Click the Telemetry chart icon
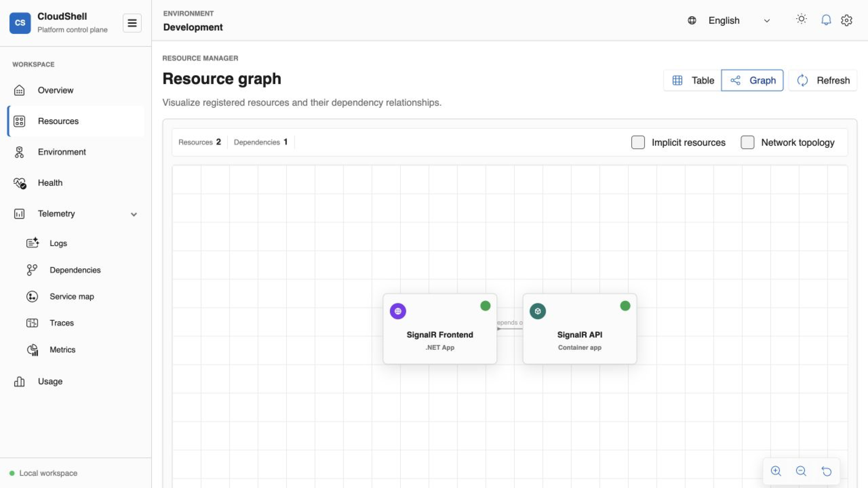The width and height of the screenshot is (868, 488). (x=19, y=213)
